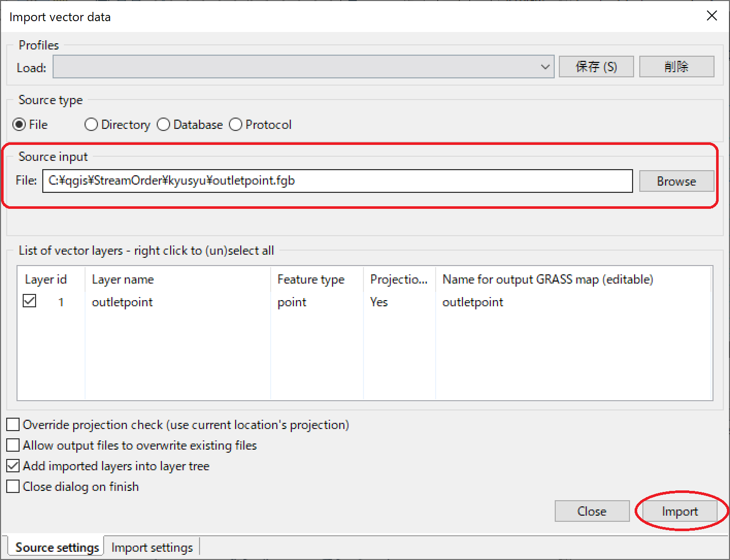Open the Profiles Load dropdown
Image resolution: width=730 pixels, height=560 pixels.
[304, 67]
